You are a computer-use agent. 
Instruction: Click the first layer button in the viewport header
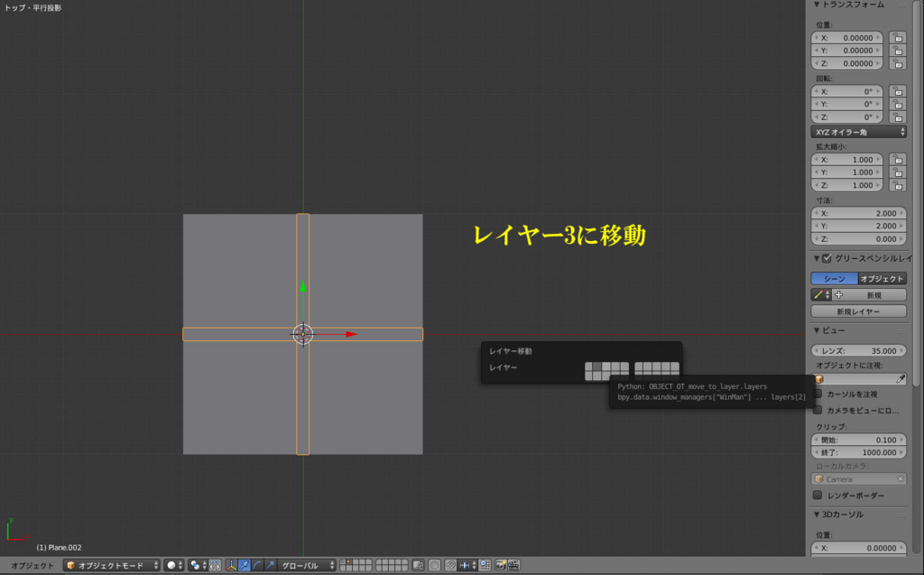point(343,561)
